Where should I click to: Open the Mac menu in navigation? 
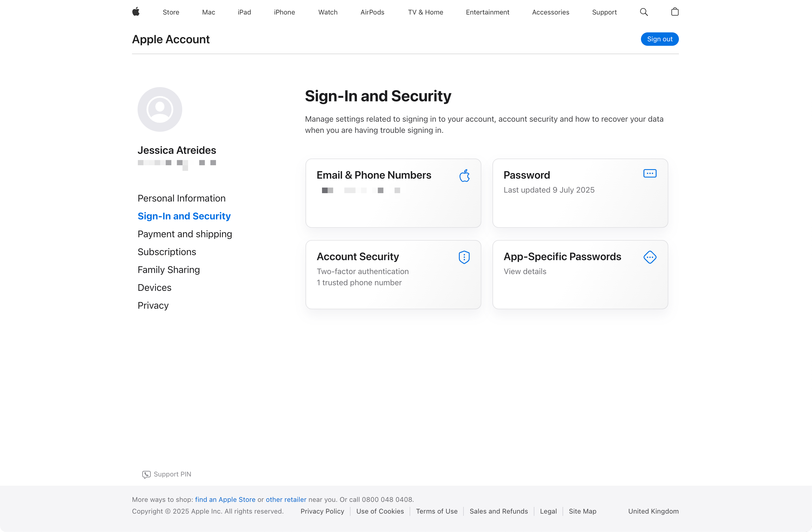(x=208, y=12)
